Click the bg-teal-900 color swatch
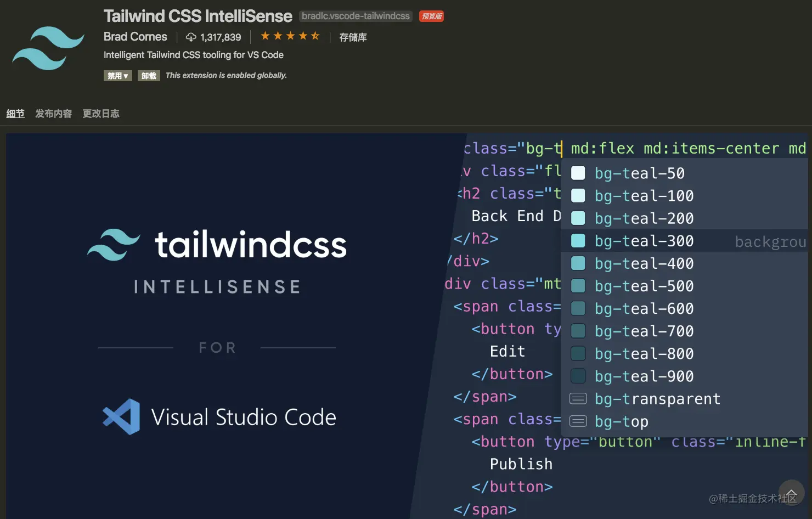Image resolution: width=812 pixels, height=519 pixels. click(x=578, y=376)
